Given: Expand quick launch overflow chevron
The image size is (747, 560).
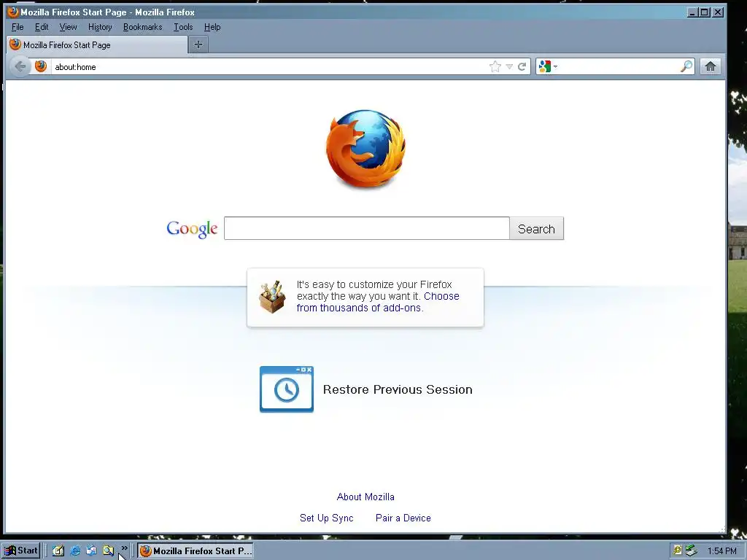Looking at the screenshot, I should tap(124, 548).
